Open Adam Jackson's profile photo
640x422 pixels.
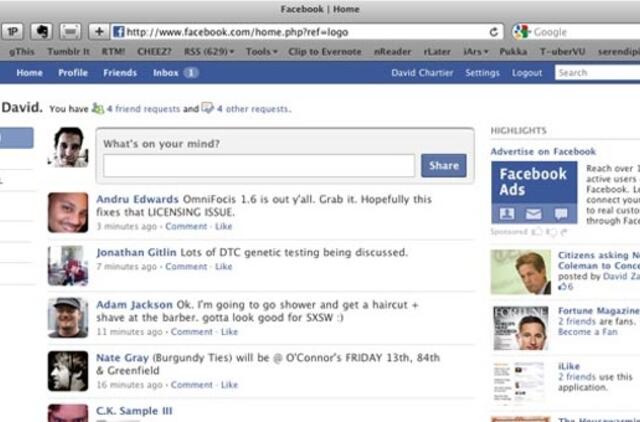(67, 317)
